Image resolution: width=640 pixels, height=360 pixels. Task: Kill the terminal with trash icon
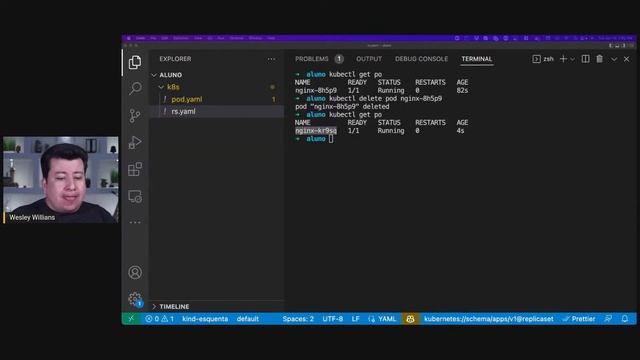[599, 59]
